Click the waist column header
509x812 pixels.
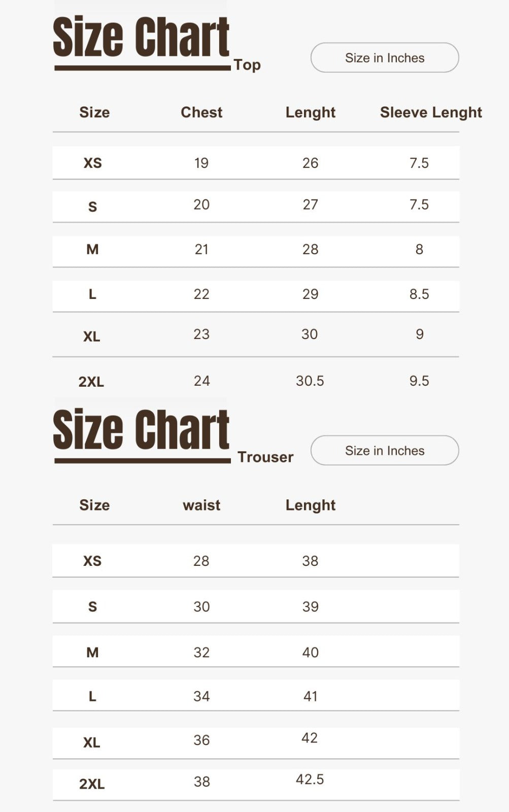pyautogui.click(x=201, y=505)
